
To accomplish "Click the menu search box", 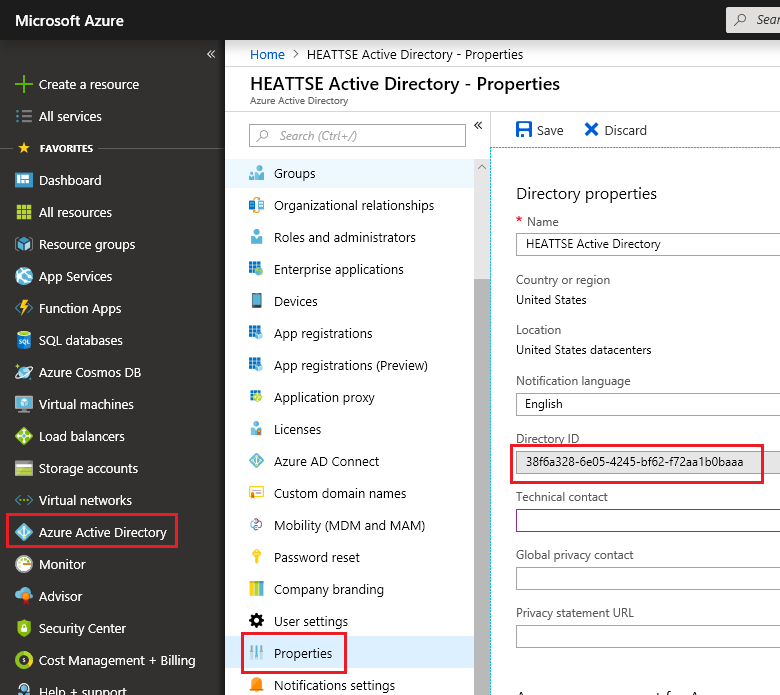I will (x=358, y=136).
